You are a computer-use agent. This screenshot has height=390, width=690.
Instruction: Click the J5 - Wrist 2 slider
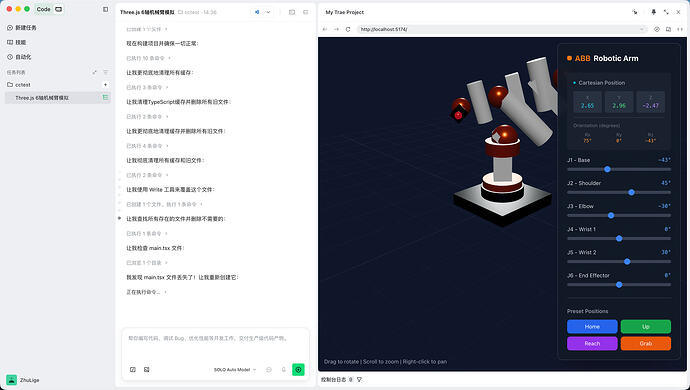619,261
